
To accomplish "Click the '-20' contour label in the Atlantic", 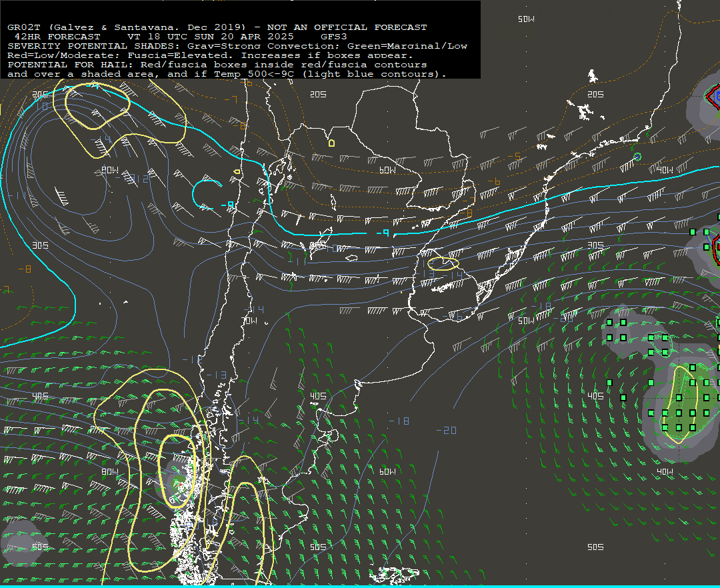I will [x=446, y=430].
